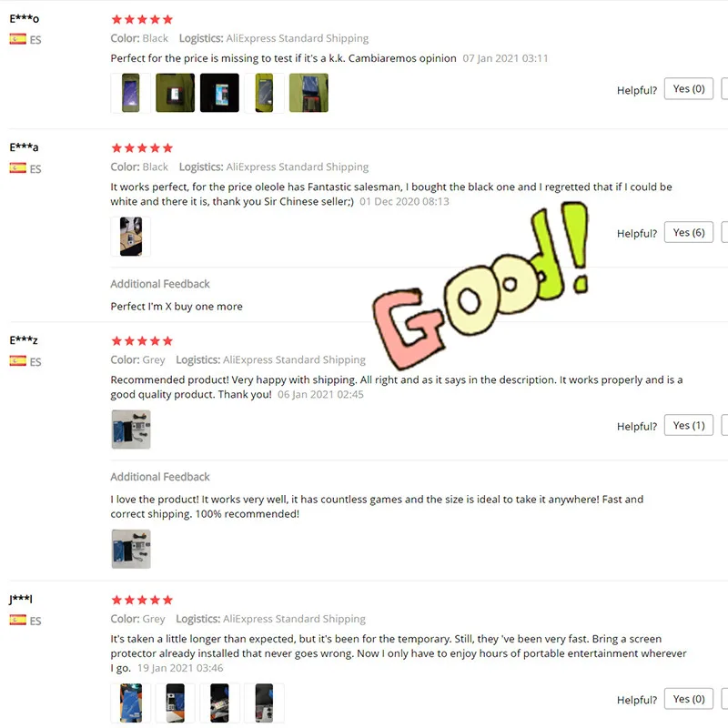
Task: Click the five-star rating of E***z's review
Action: pyautogui.click(x=142, y=341)
